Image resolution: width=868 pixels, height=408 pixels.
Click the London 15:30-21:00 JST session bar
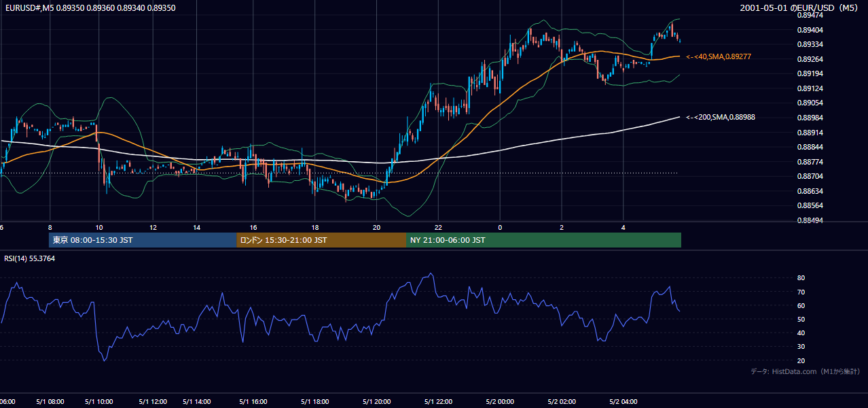point(321,240)
